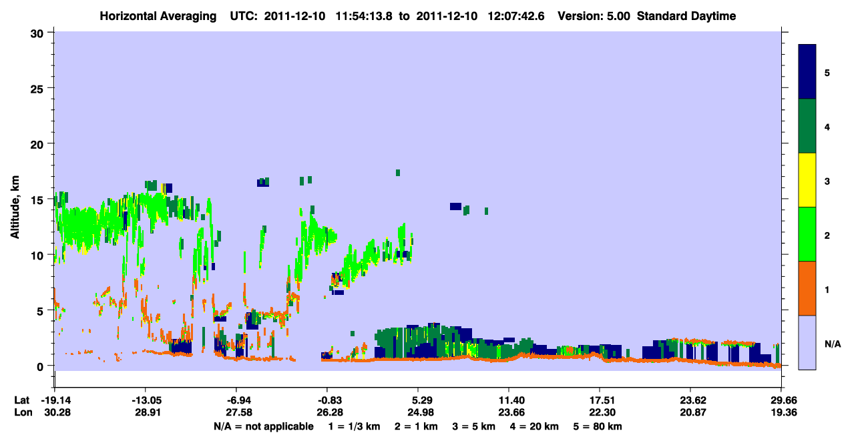Click the 'Lon' row label

23,413
